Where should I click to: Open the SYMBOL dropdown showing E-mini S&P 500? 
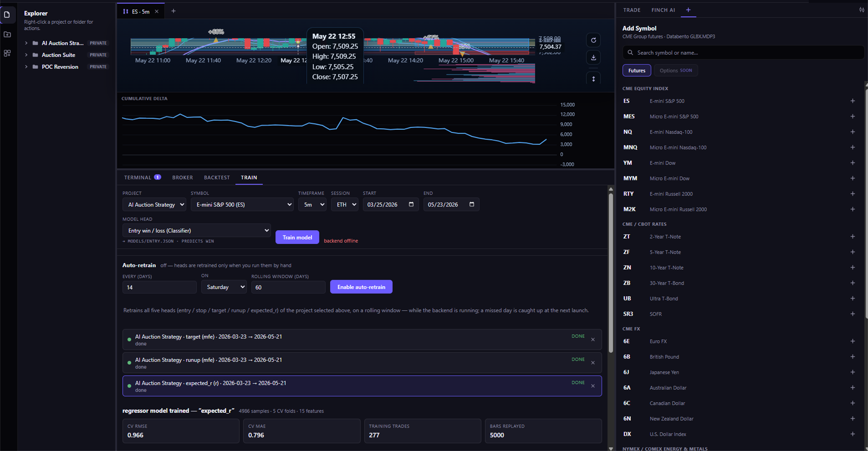pyautogui.click(x=242, y=205)
